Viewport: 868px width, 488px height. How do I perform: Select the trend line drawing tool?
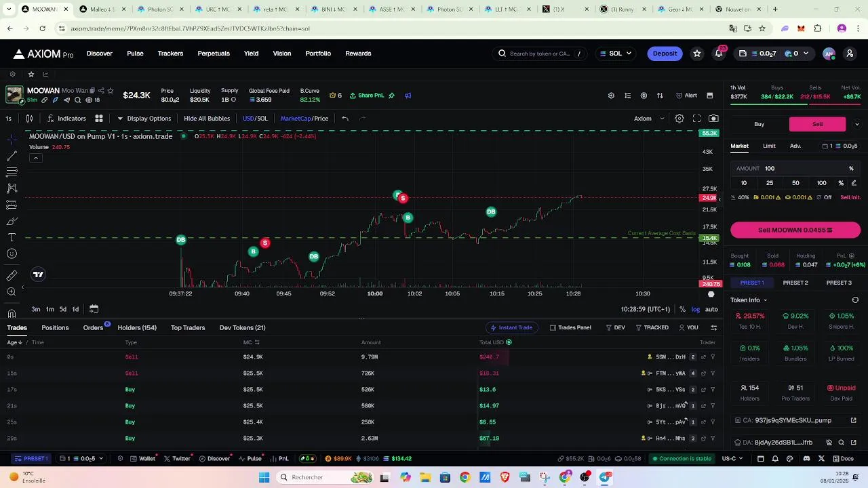pos(12,156)
